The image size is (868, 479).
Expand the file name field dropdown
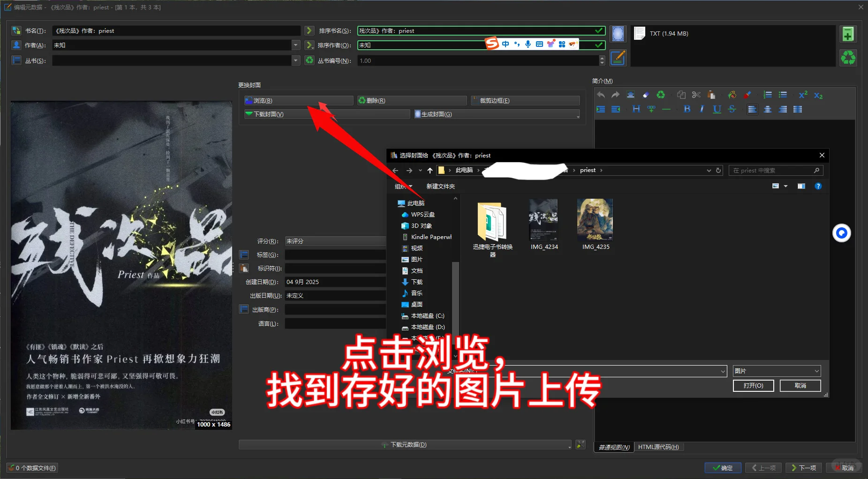tap(723, 371)
